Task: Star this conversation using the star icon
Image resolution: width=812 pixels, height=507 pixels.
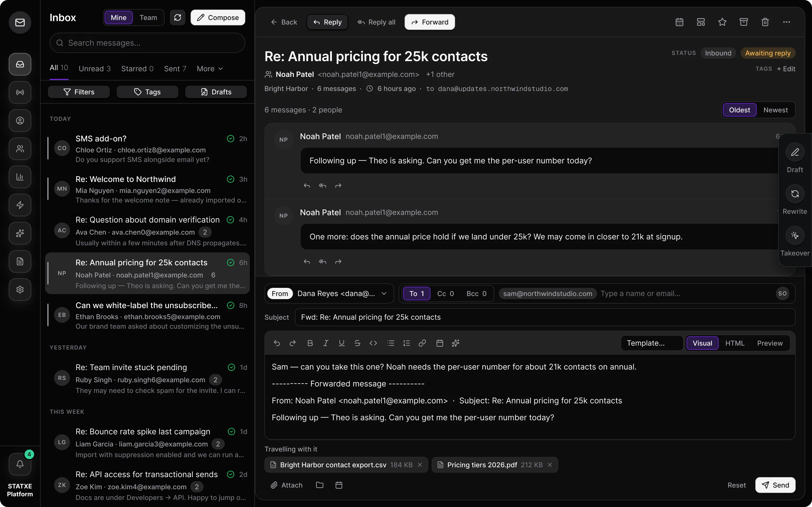Action: pyautogui.click(x=722, y=22)
